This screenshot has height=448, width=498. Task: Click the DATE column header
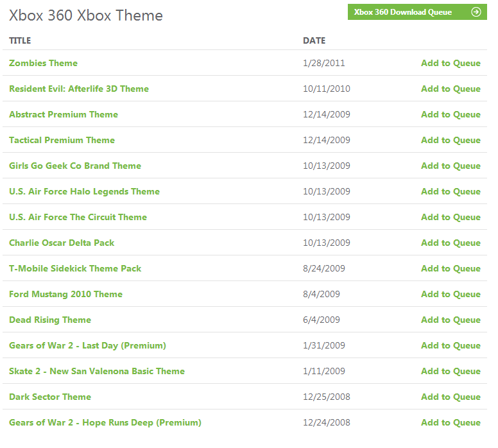pyautogui.click(x=314, y=40)
